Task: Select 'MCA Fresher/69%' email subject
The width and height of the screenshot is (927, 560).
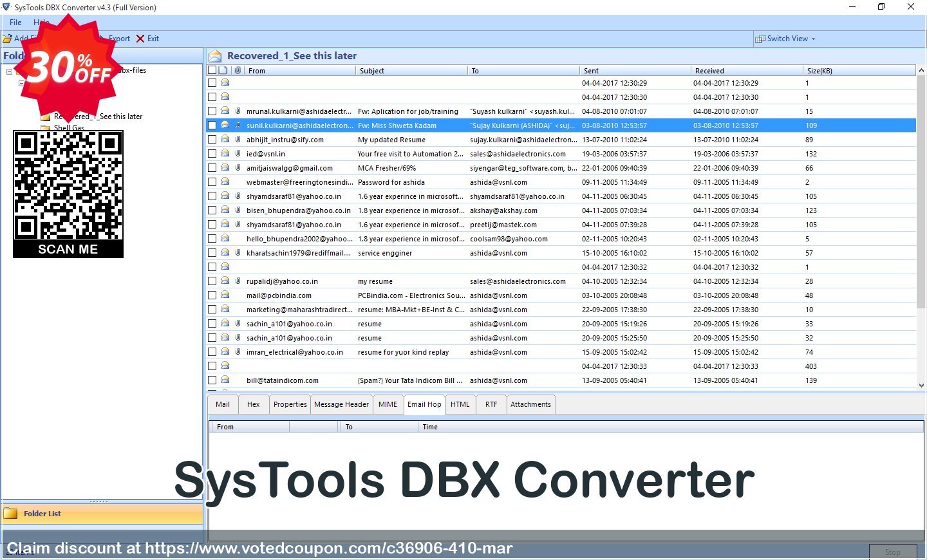Action: pyautogui.click(x=387, y=168)
